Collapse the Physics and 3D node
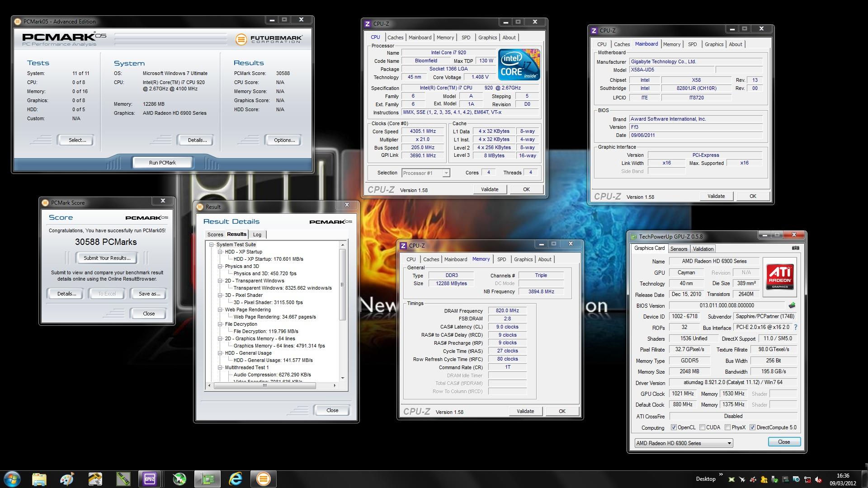The width and height of the screenshot is (868, 488). pyautogui.click(x=220, y=266)
